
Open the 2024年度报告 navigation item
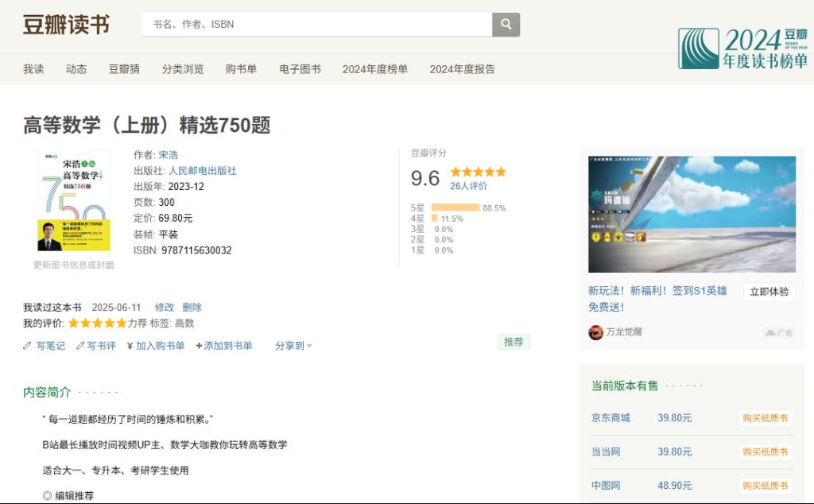[462, 69]
